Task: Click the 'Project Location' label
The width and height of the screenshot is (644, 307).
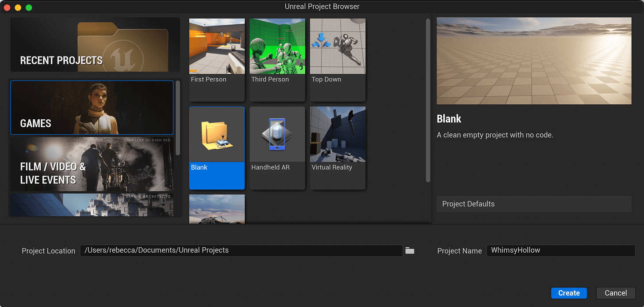Action: [x=49, y=251]
